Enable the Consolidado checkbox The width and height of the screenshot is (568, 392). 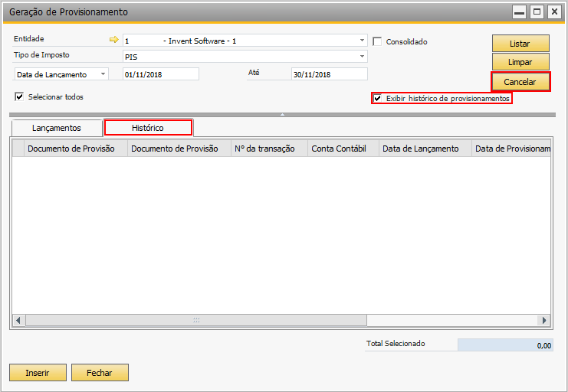pos(377,41)
